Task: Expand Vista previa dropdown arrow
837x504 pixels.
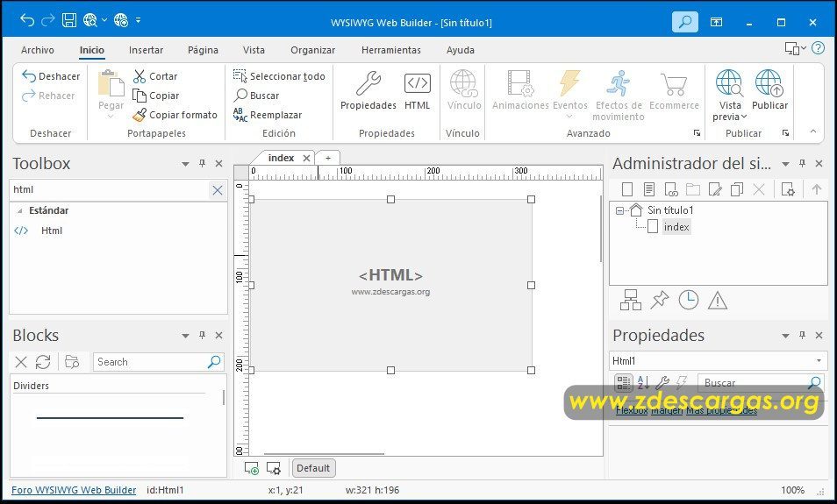Action: [x=744, y=117]
